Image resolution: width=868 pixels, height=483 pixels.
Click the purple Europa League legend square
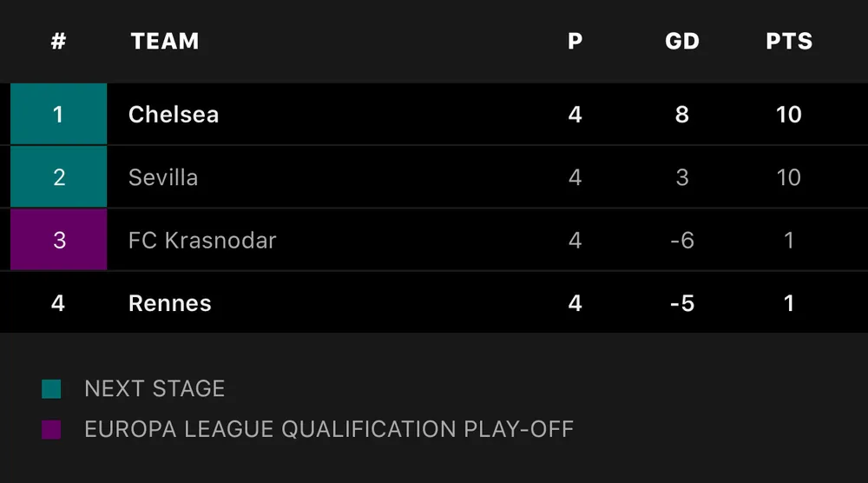coord(51,429)
